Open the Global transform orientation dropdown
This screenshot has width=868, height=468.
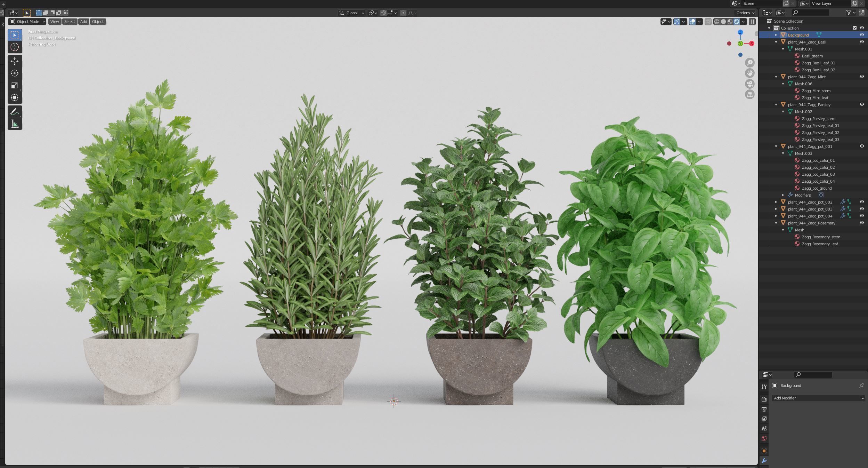click(351, 13)
